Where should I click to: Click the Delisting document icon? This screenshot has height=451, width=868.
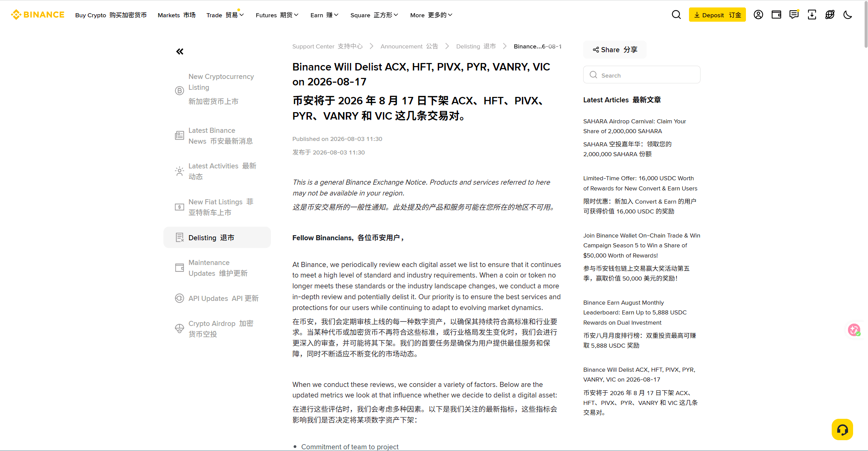tap(179, 237)
